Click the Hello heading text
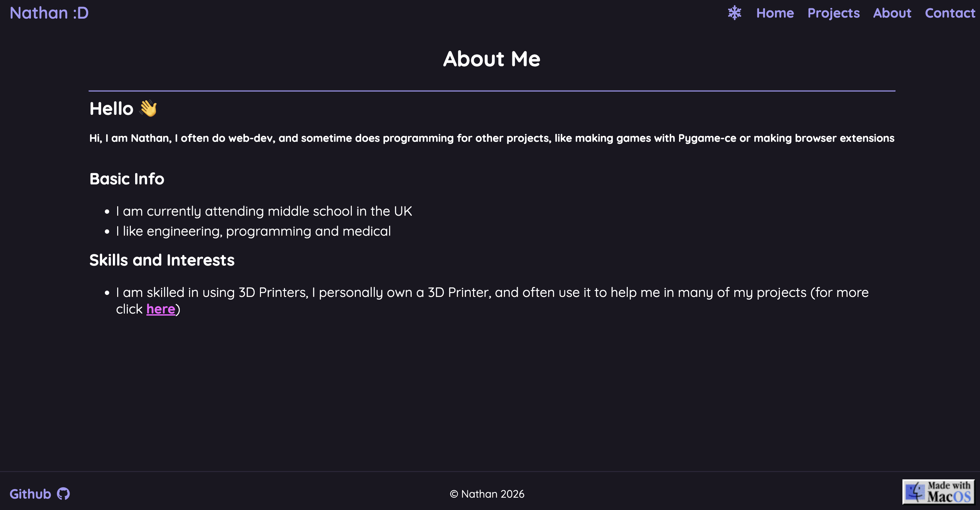Image resolution: width=980 pixels, height=510 pixels. coord(112,109)
